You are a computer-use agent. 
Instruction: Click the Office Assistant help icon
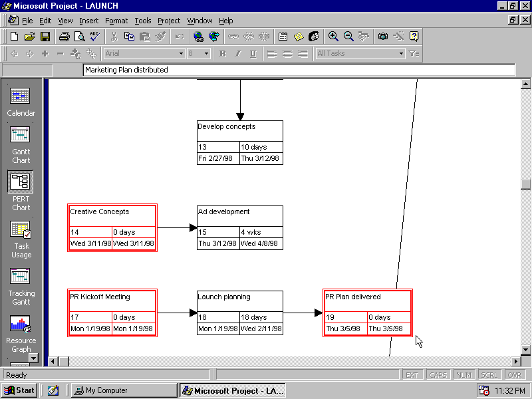[x=414, y=37]
